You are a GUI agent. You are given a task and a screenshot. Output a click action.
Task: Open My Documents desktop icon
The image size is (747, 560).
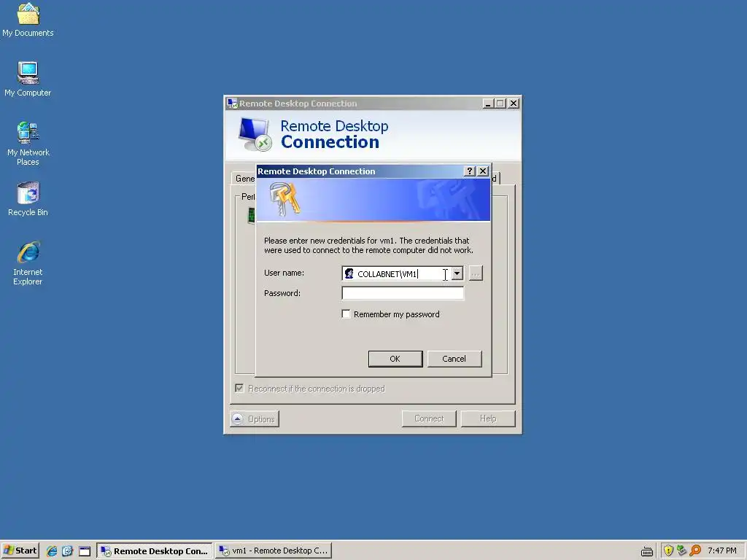click(x=28, y=20)
